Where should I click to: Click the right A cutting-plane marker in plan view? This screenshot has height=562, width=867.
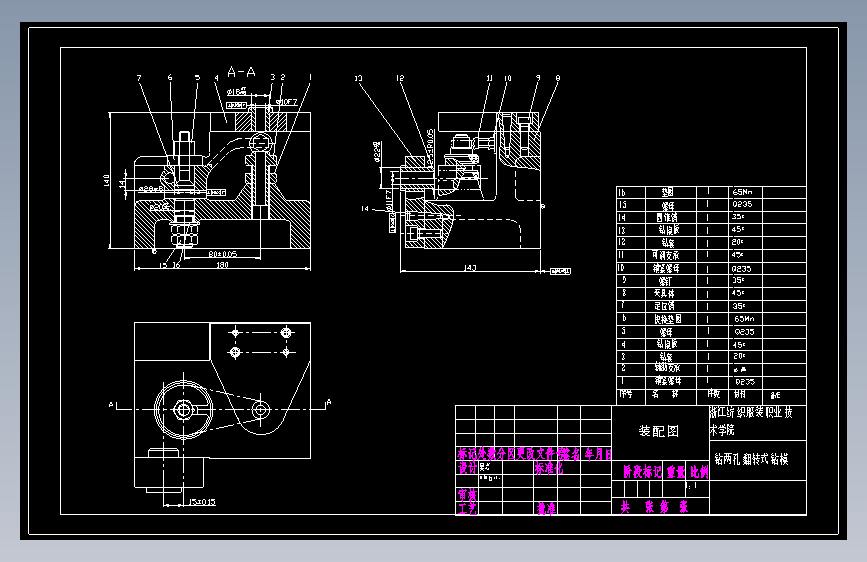328,402
